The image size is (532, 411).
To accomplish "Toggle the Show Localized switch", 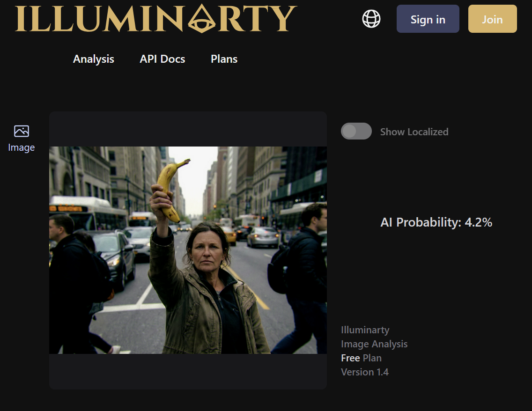I will click(356, 131).
